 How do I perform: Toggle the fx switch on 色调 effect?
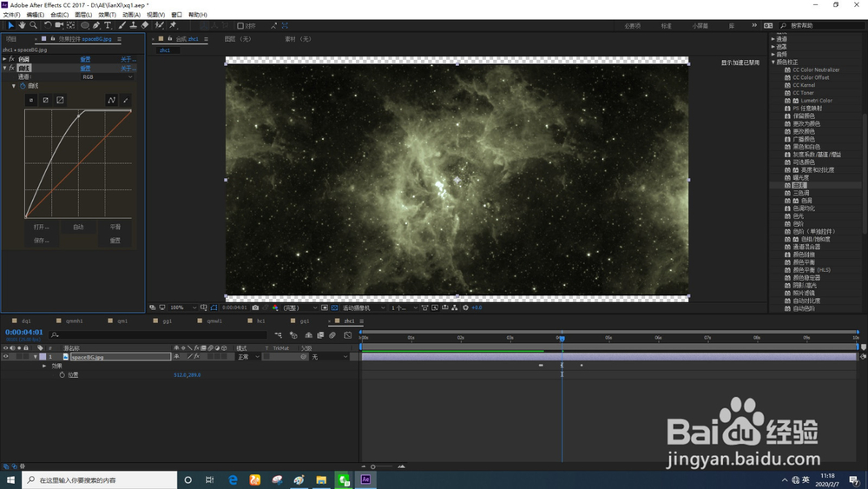click(11, 59)
